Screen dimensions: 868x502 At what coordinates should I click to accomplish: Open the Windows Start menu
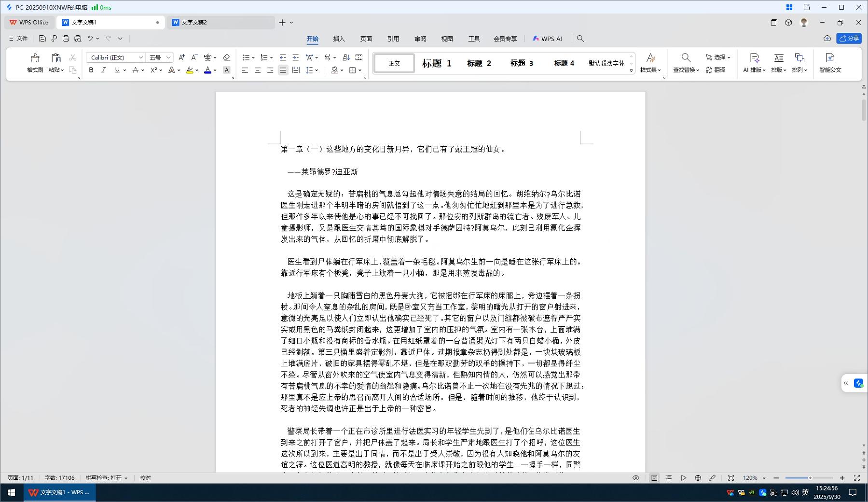(x=11, y=492)
